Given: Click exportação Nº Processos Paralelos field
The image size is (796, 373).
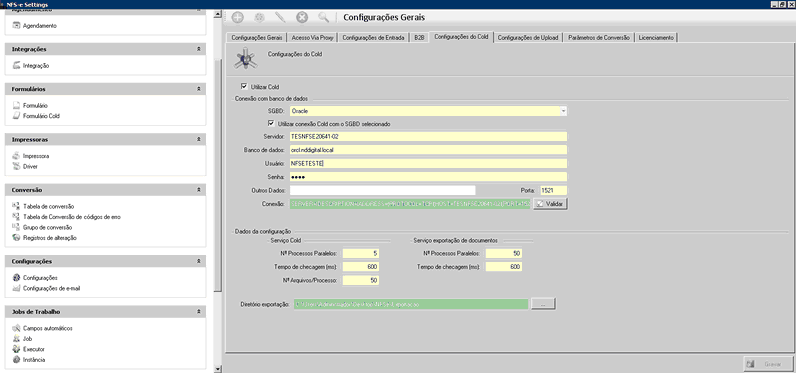Looking at the screenshot, I should pos(504,253).
